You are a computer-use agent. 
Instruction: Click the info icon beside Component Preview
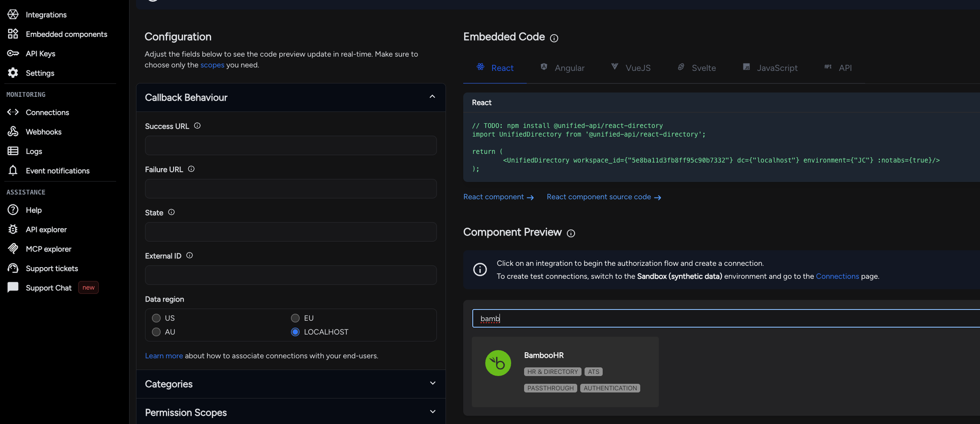tap(571, 233)
